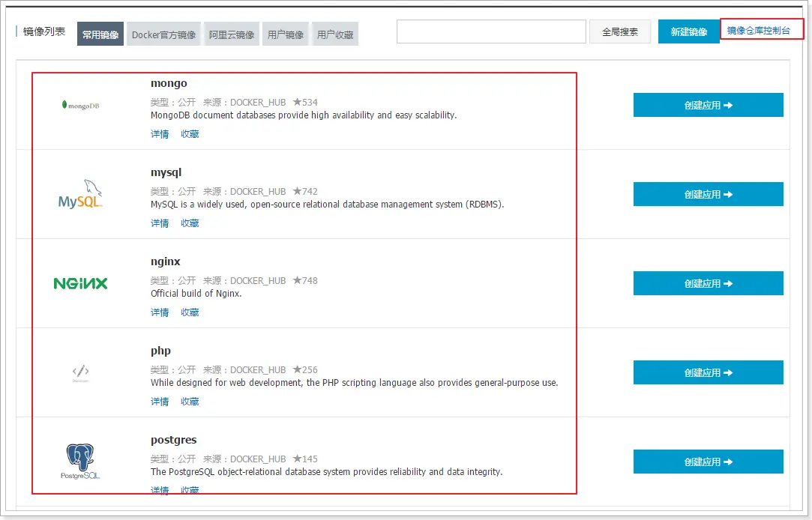
Task: Go to the 用户镜像 tab
Action: point(286,34)
